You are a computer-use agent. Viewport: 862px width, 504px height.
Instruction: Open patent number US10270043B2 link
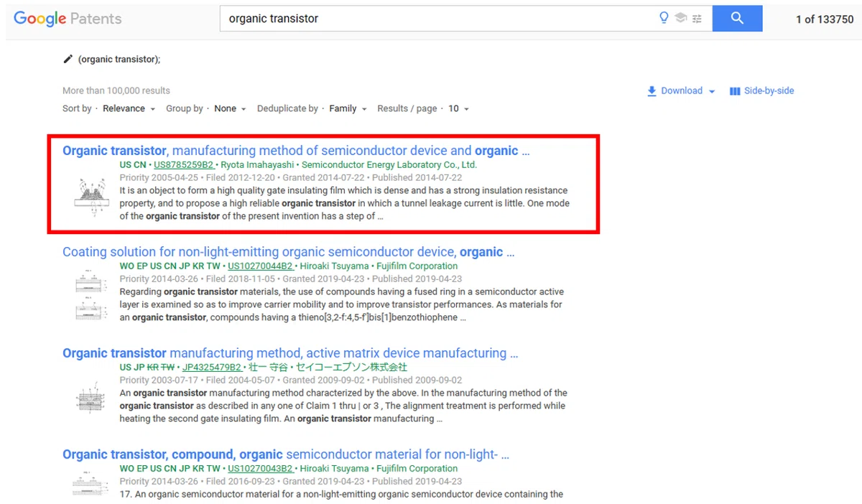260,469
